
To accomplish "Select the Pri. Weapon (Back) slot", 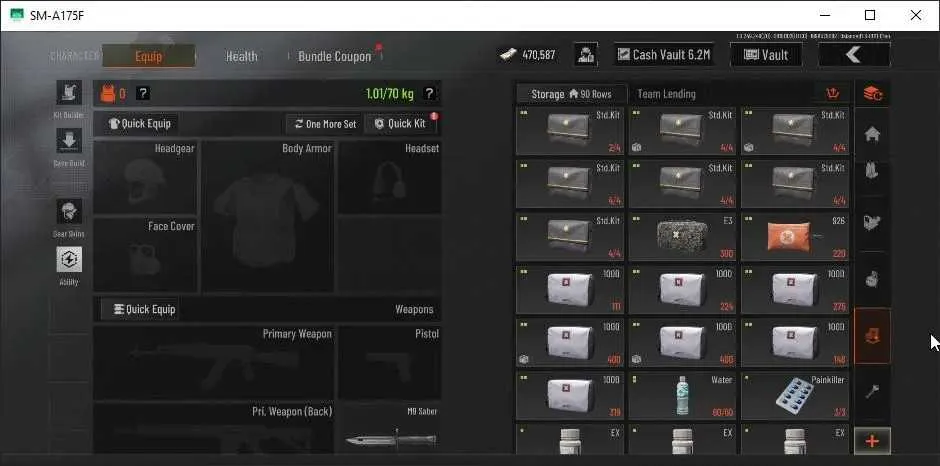I will 214,429.
